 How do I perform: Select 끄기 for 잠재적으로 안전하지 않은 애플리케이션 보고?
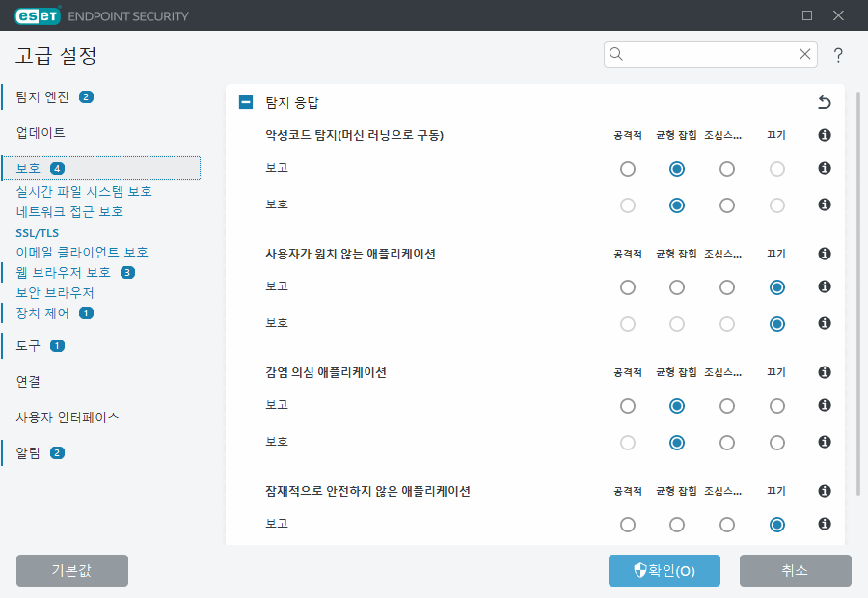(776, 524)
